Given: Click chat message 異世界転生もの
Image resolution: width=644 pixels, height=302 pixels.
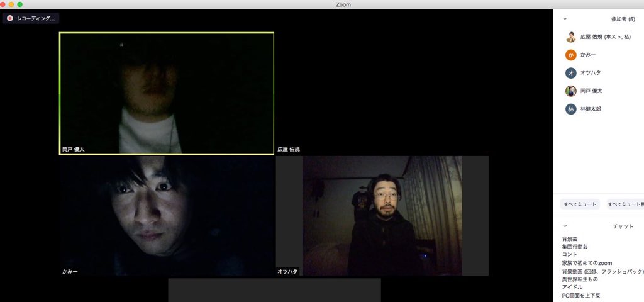Looking at the screenshot, I should pos(580,279).
